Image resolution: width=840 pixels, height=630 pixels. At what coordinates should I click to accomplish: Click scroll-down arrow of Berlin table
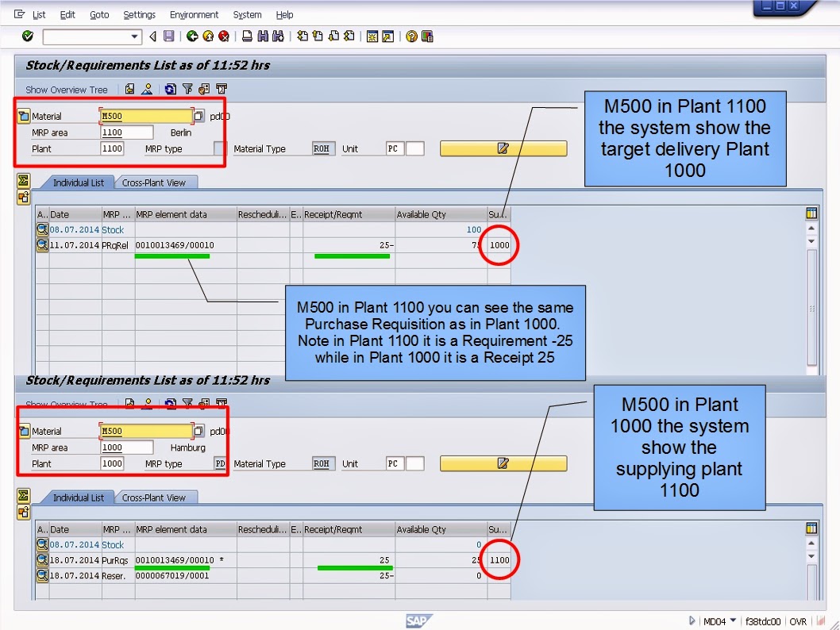[x=811, y=241]
